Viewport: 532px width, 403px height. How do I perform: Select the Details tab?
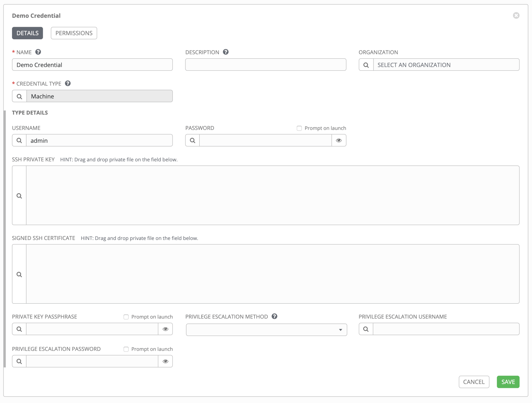coord(28,33)
